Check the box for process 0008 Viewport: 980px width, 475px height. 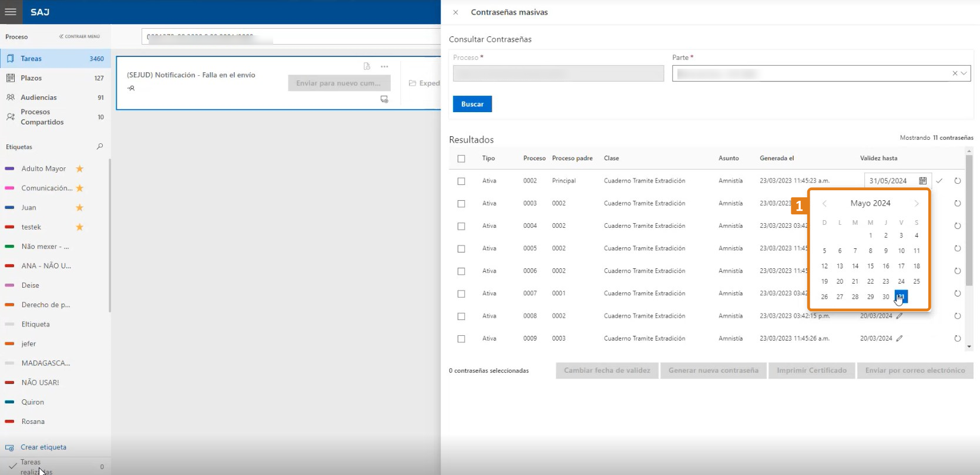pyautogui.click(x=461, y=316)
